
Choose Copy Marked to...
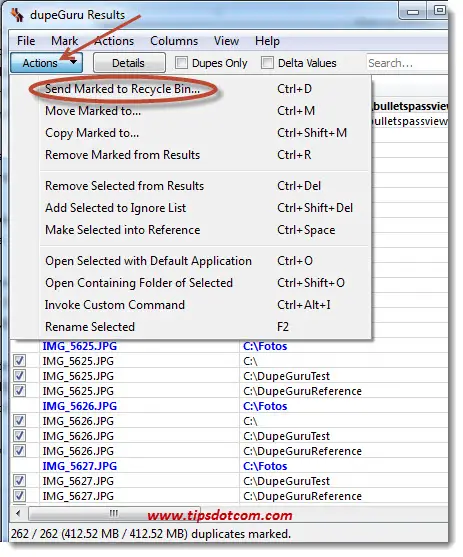[191, 133]
